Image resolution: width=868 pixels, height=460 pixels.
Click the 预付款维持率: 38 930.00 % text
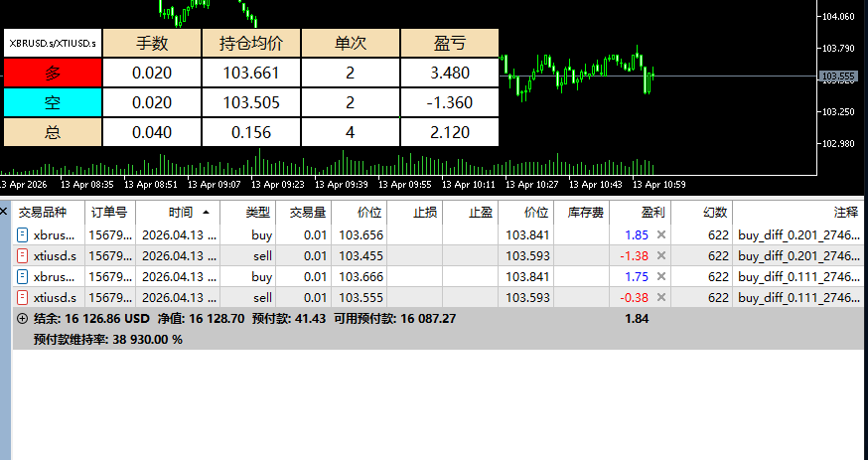(x=108, y=340)
